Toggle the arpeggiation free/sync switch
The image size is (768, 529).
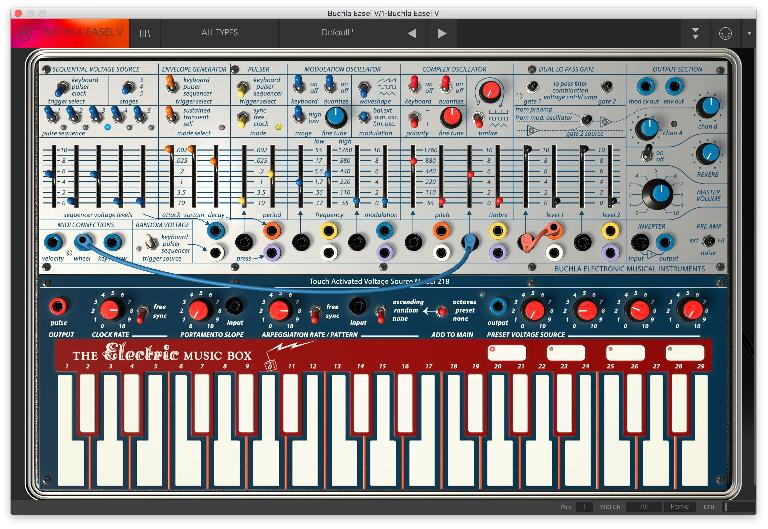(x=314, y=313)
